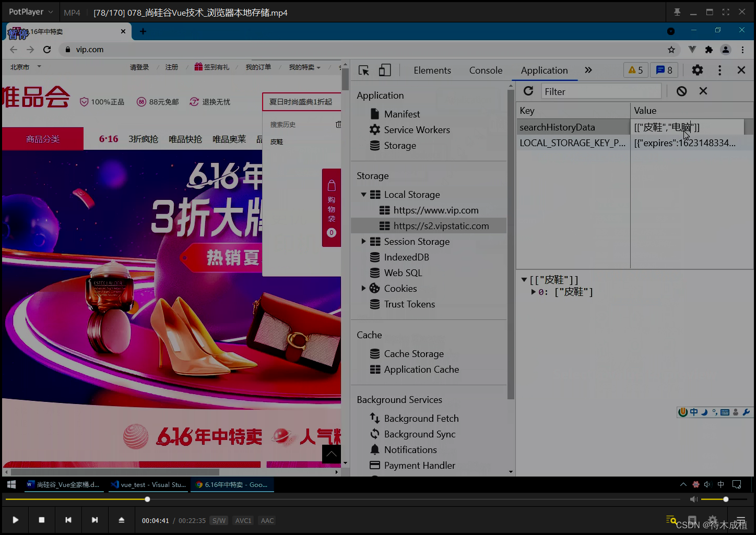
Task: Open IndexedDB in the sidebar
Action: (406, 257)
